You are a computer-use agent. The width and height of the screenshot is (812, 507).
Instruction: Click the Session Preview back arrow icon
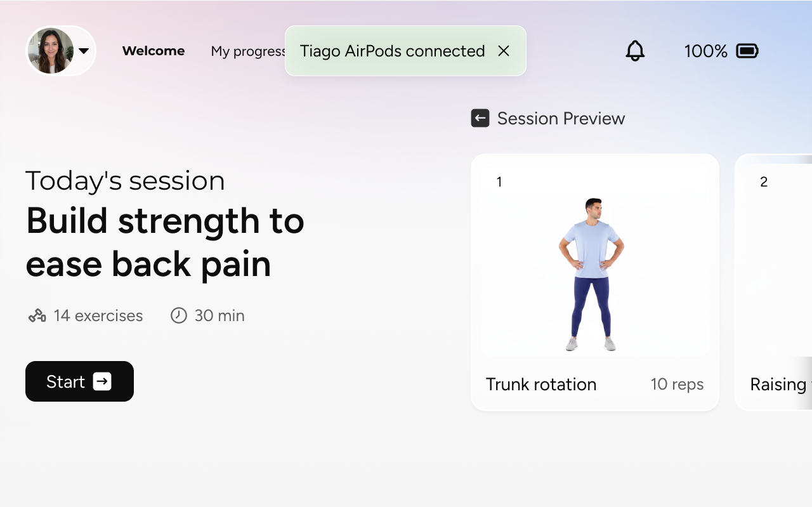(x=480, y=118)
